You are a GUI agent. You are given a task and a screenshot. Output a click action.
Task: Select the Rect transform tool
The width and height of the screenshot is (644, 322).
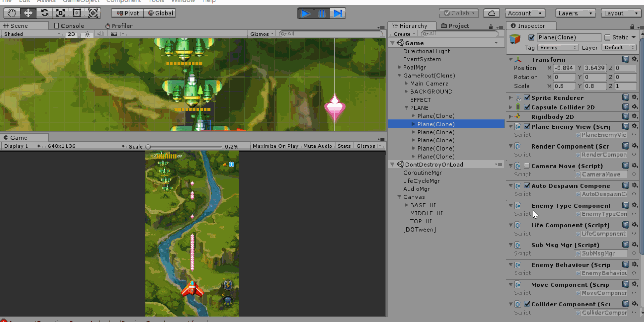(77, 13)
